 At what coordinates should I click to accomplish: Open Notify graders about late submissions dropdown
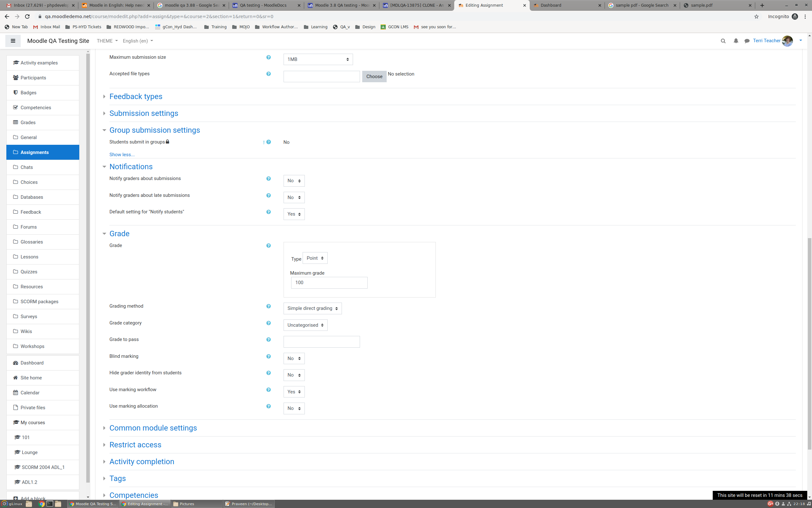coord(294,197)
